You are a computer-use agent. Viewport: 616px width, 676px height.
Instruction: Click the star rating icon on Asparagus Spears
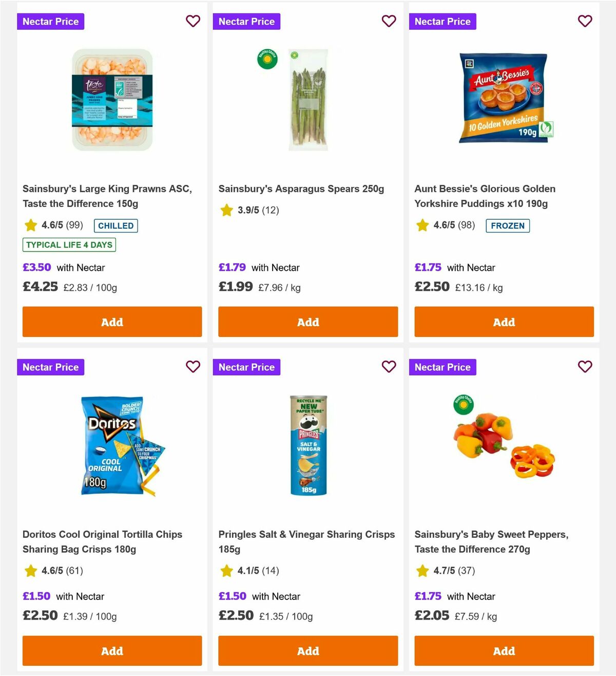pos(226,210)
